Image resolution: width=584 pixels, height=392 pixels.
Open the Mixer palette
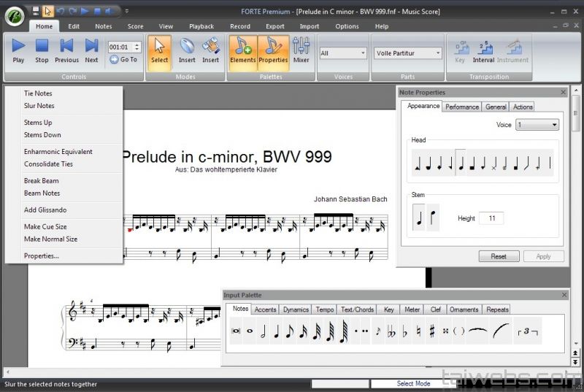pos(301,50)
